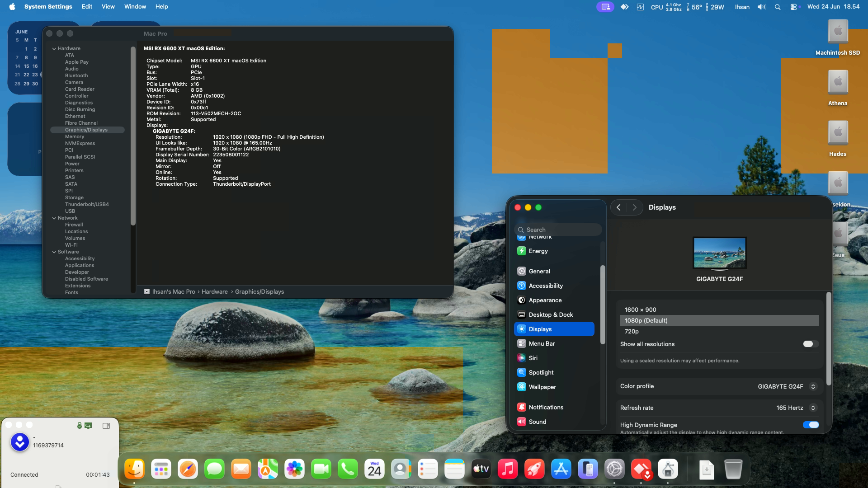Screen dimensions: 868x488
Task: Open the Refresh rate dropdown
Action: (796, 408)
